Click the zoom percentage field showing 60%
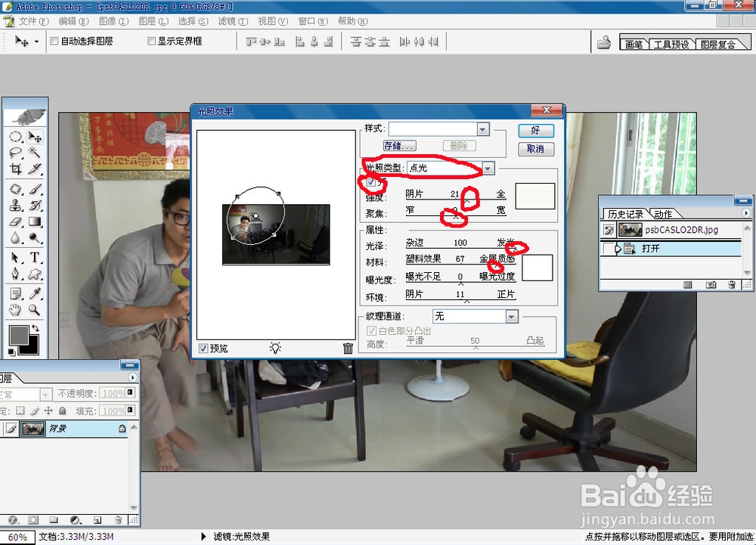756x545 pixels. 17,537
